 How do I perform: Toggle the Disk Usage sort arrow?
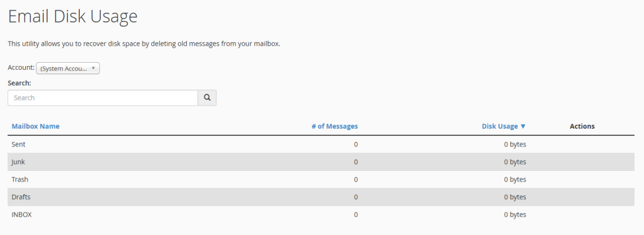pos(523,126)
